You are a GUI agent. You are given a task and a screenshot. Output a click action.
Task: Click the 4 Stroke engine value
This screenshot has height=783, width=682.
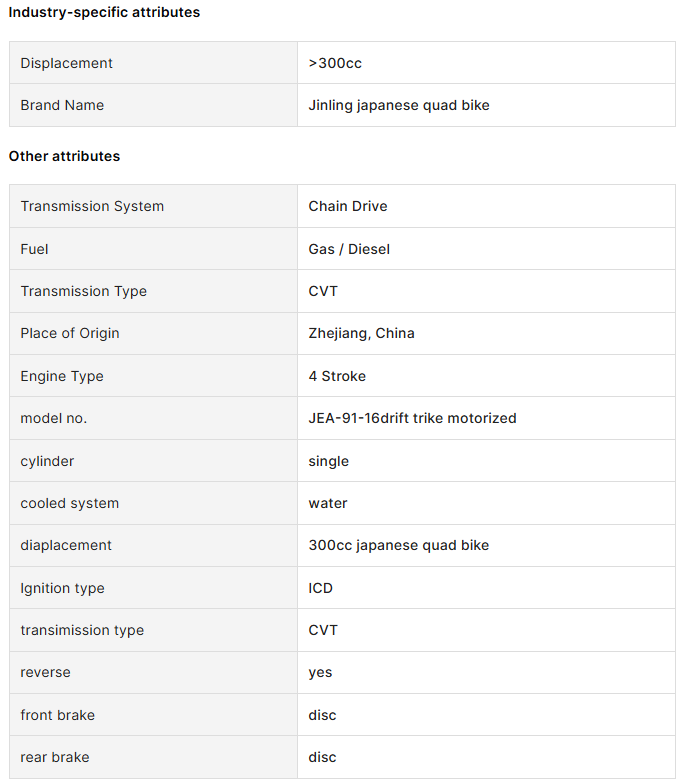pyautogui.click(x=337, y=376)
